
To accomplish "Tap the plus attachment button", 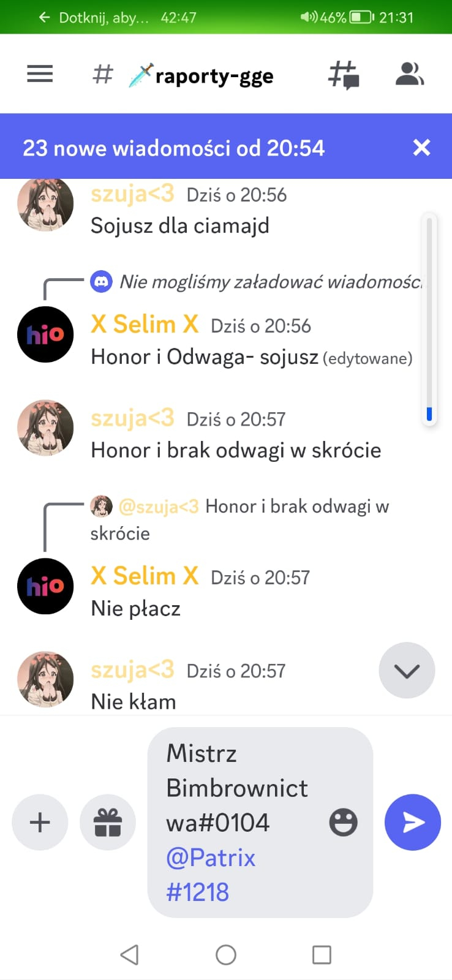I will click(40, 822).
